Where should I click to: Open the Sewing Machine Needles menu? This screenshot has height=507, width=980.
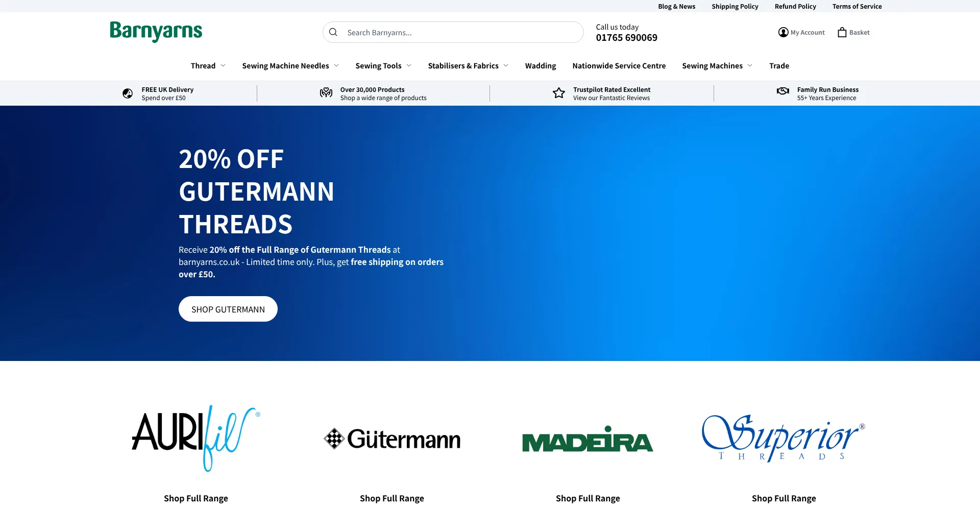(x=285, y=66)
